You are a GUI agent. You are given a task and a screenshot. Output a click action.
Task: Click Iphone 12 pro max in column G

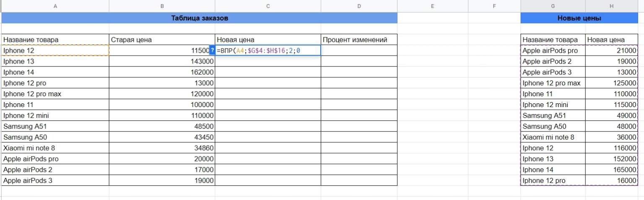(553, 83)
